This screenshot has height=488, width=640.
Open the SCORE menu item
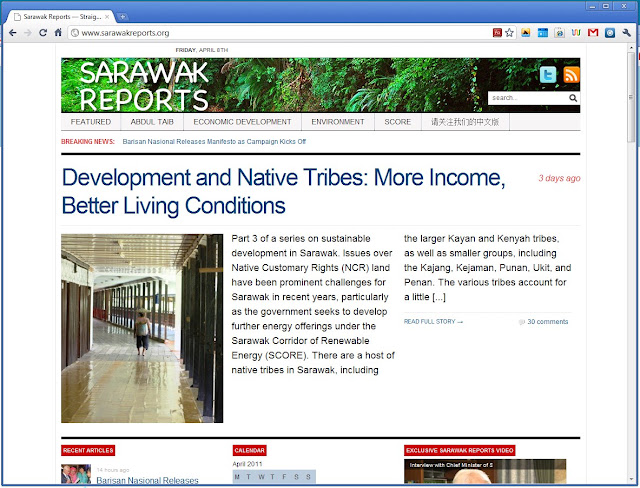(x=398, y=122)
